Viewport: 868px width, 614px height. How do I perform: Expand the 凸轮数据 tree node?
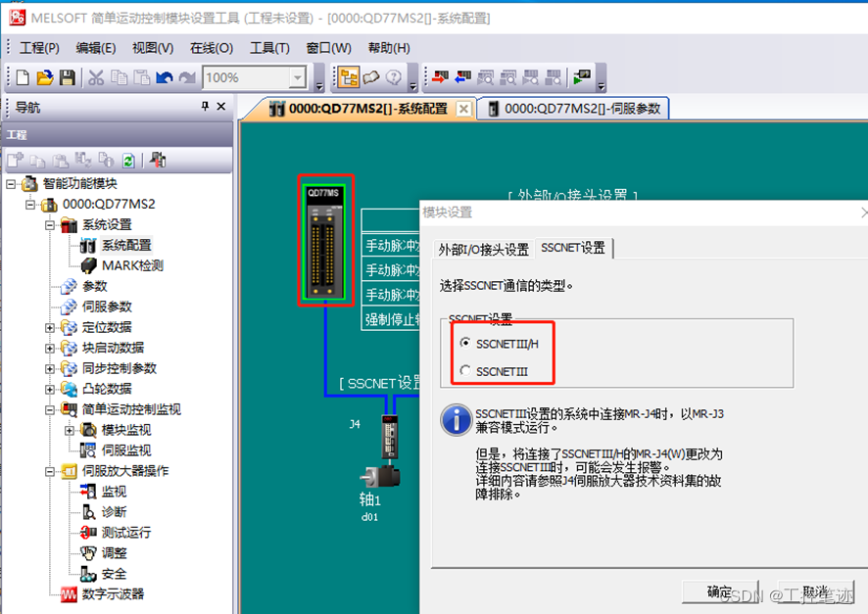tap(50, 389)
